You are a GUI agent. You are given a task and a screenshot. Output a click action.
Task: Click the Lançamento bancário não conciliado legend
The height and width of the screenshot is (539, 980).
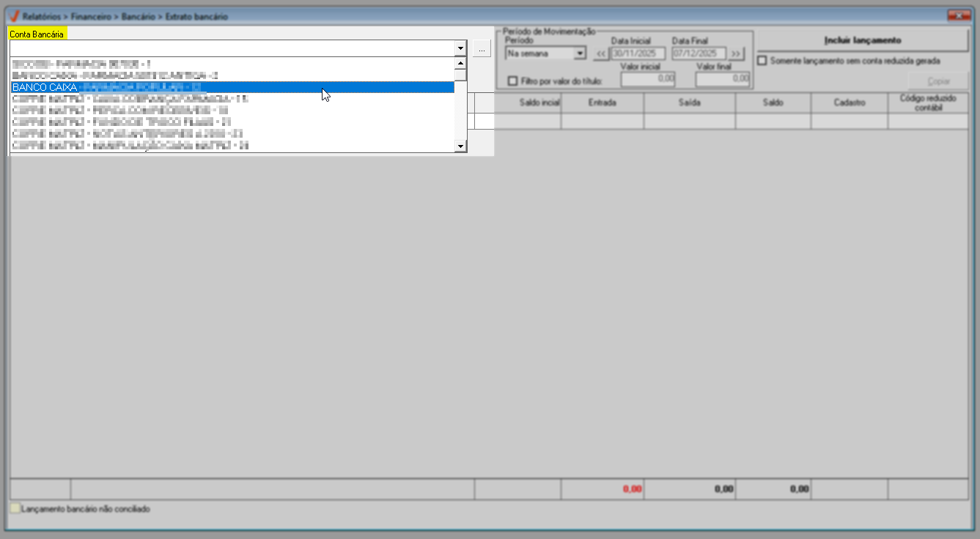80,508
